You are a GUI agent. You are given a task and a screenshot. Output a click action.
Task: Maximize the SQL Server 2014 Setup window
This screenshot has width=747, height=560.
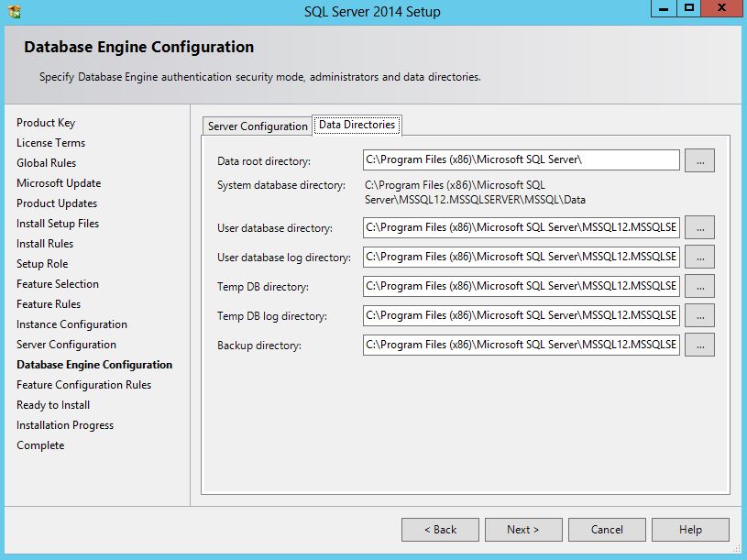pyautogui.click(x=688, y=8)
